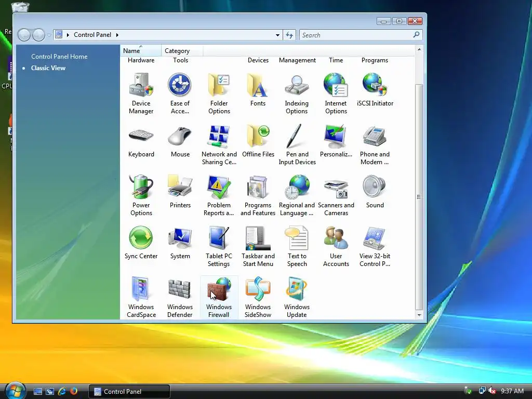Image resolution: width=532 pixels, height=399 pixels.
Task: Click Switch Between Windows quick launch icon
Action: pyautogui.click(x=50, y=392)
